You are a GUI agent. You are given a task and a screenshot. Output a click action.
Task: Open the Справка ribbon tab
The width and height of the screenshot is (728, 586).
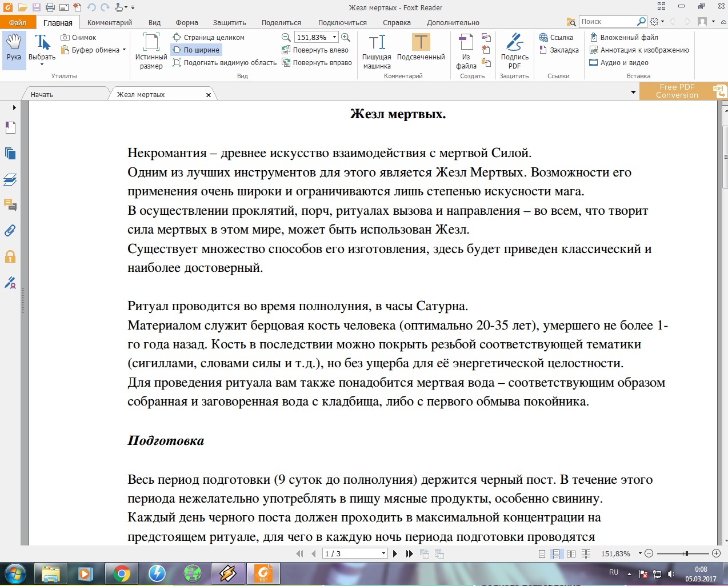[397, 22]
